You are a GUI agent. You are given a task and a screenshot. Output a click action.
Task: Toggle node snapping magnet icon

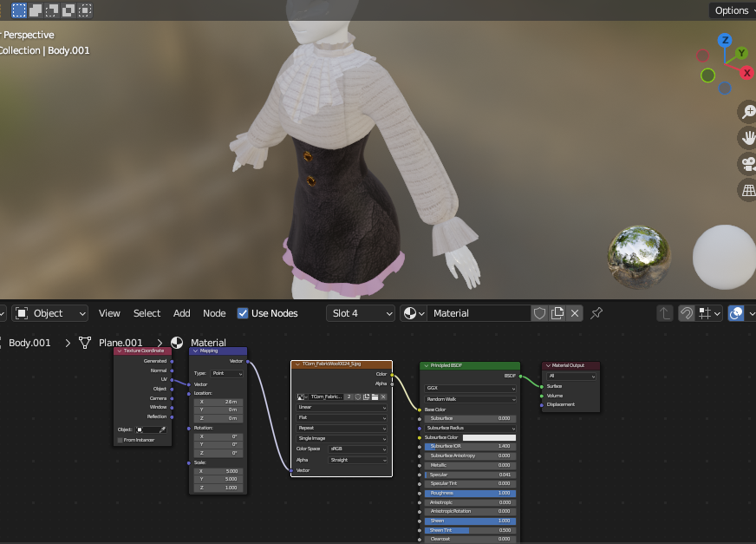(686, 313)
